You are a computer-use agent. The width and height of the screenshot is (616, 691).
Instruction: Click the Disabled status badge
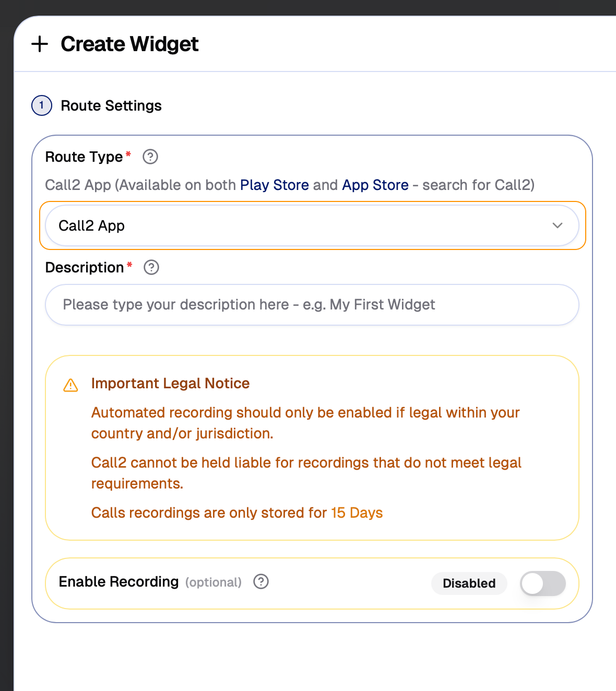(x=469, y=583)
